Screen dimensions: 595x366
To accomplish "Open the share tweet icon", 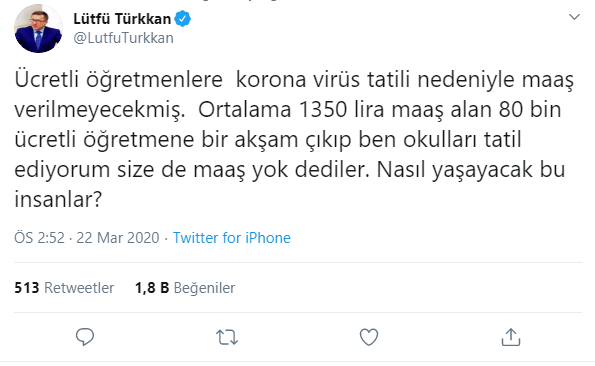I will (x=511, y=337).
